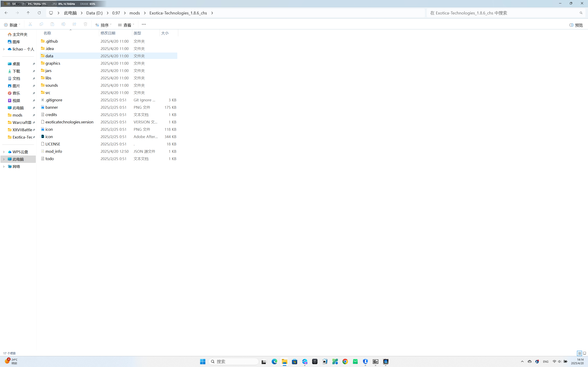Click the Refresh icon in the navigation bar
588x367 pixels.
coord(39,13)
